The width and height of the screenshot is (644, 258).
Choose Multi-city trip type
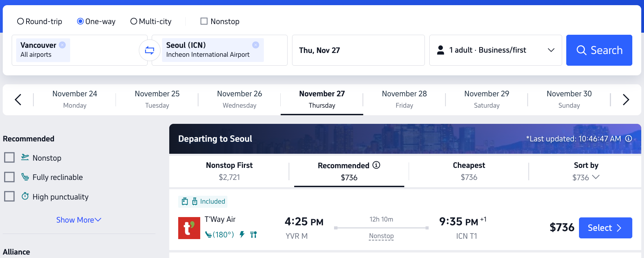[x=134, y=21]
